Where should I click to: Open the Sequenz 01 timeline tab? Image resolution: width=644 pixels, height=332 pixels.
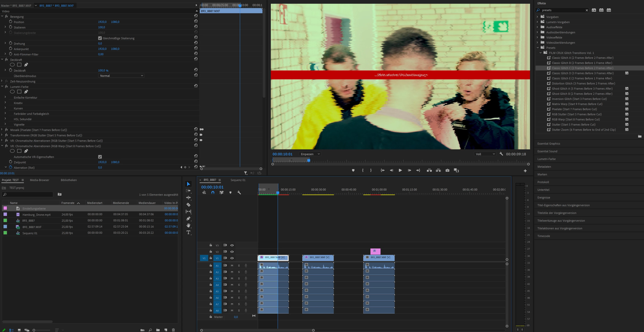pos(238,180)
